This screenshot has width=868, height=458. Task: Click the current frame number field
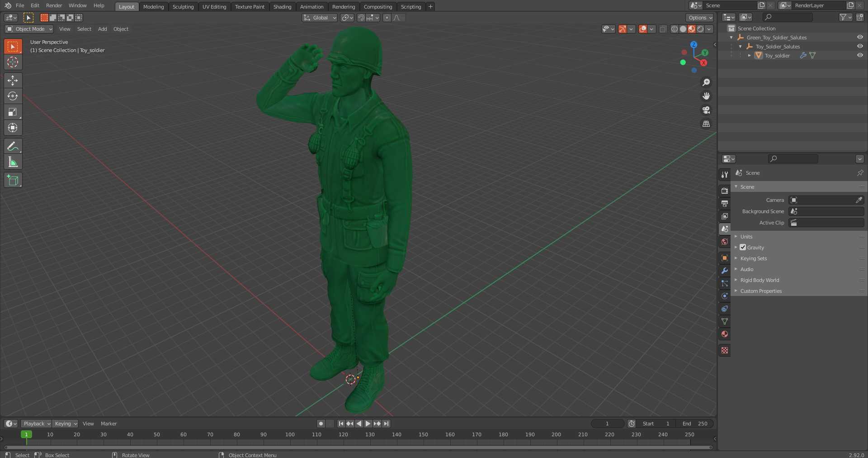[608, 424]
